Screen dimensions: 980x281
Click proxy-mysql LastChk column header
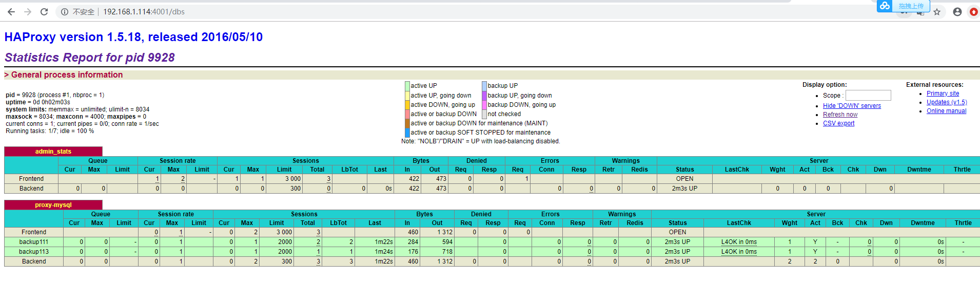pos(739,223)
